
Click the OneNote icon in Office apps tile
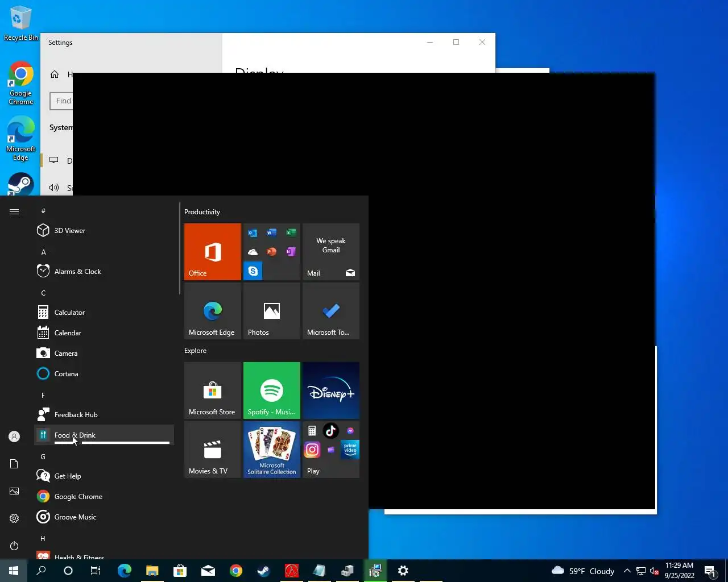(291, 252)
